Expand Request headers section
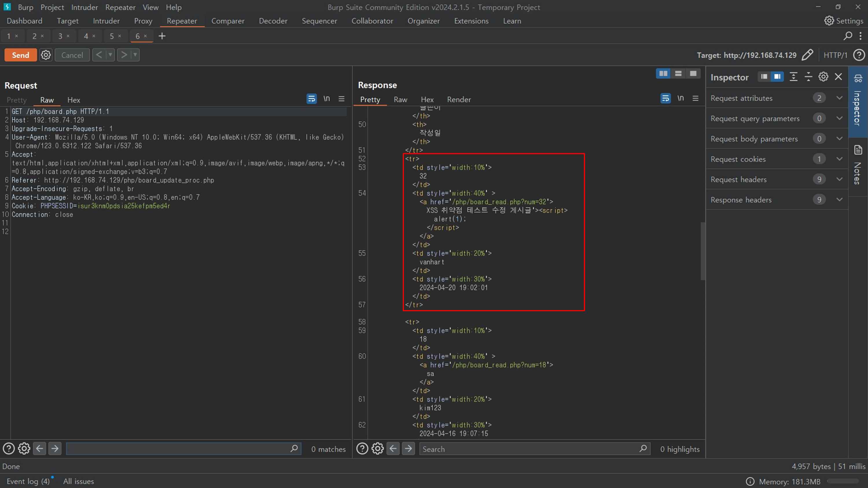The image size is (868, 488). [777, 179]
